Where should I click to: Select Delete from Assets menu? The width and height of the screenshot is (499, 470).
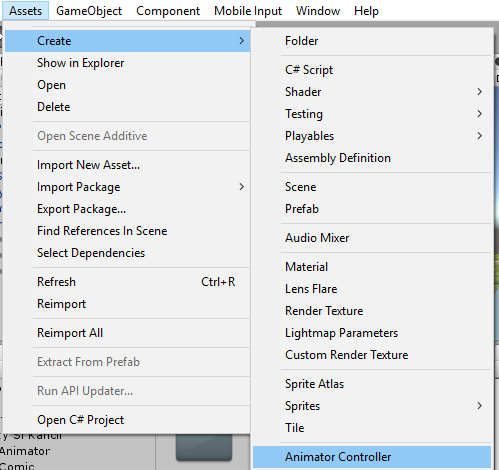pyautogui.click(x=127, y=107)
